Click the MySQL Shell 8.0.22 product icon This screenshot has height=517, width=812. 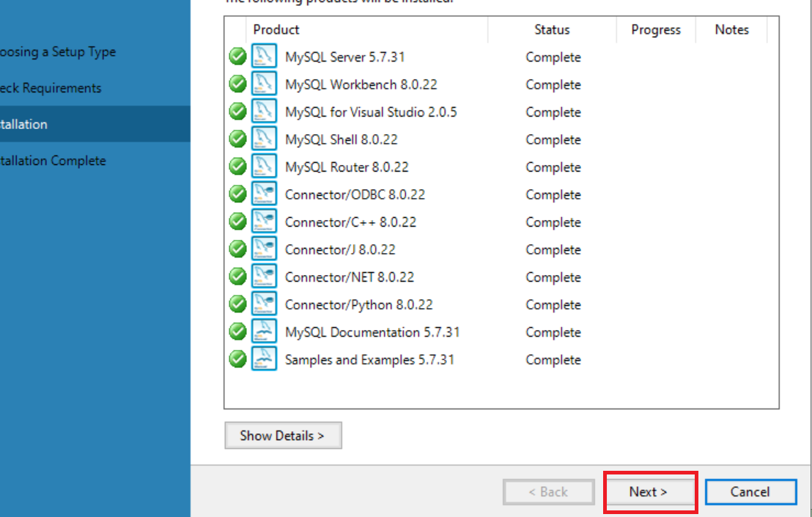tap(264, 139)
